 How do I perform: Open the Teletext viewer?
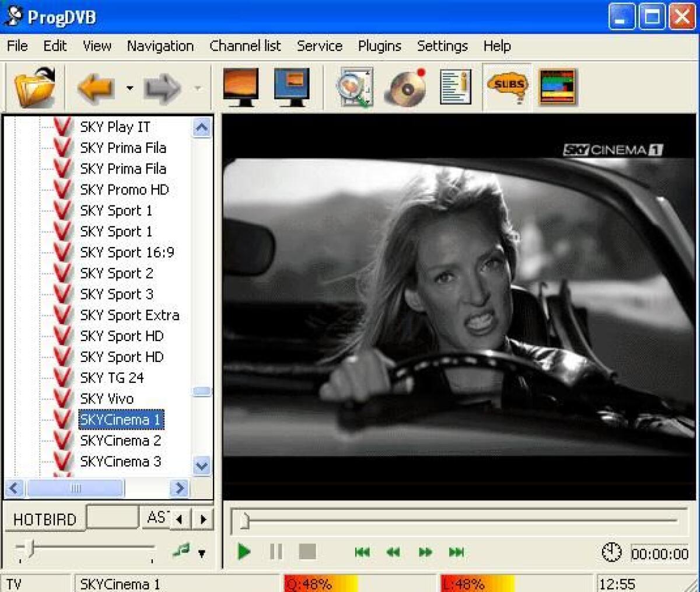(x=556, y=86)
